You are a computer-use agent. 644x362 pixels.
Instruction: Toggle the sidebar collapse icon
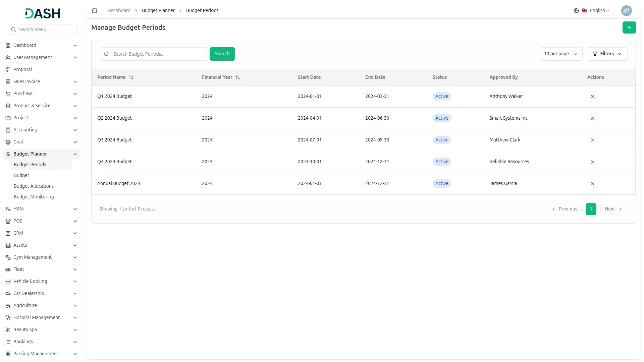[x=95, y=11]
